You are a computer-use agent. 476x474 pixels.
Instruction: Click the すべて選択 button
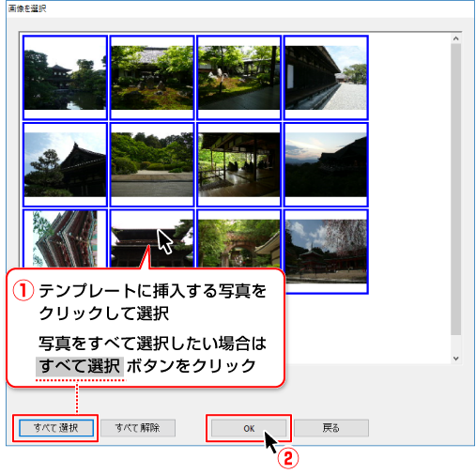pyautogui.click(x=56, y=428)
